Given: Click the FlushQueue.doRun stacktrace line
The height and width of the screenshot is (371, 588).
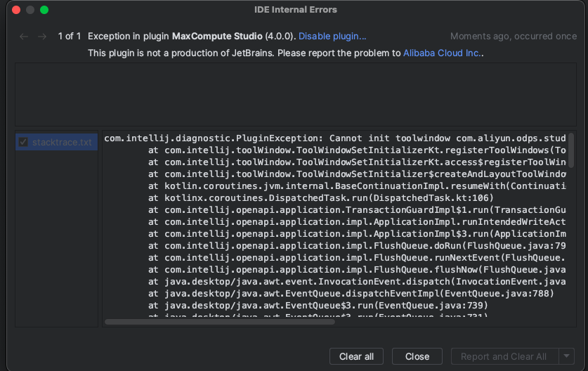Looking at the screenshot, I should click(x=357, y=246).
